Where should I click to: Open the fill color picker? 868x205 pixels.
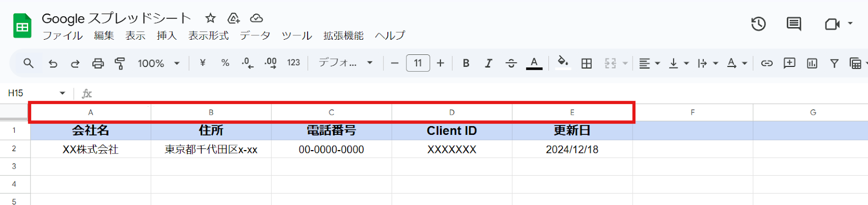[563, 63]
